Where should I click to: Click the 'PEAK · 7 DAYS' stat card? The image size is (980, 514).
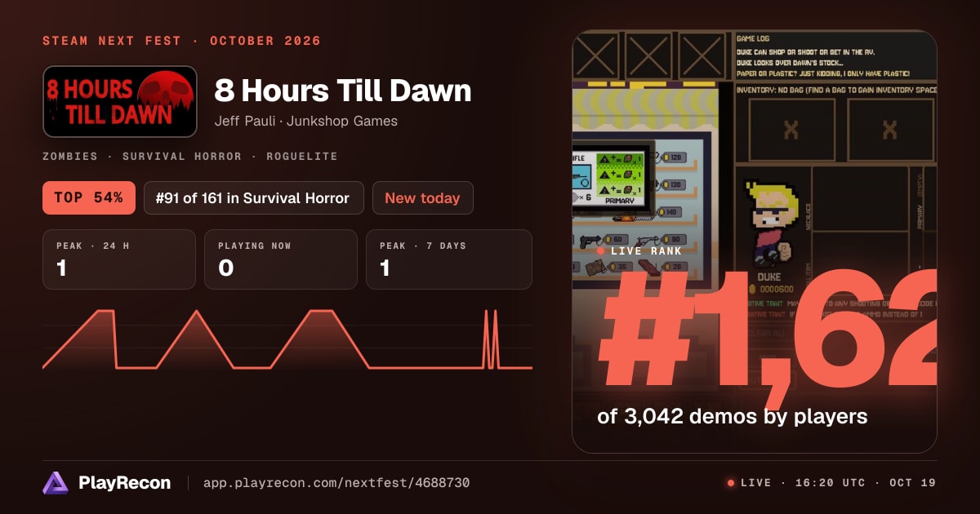coord(449,259)
